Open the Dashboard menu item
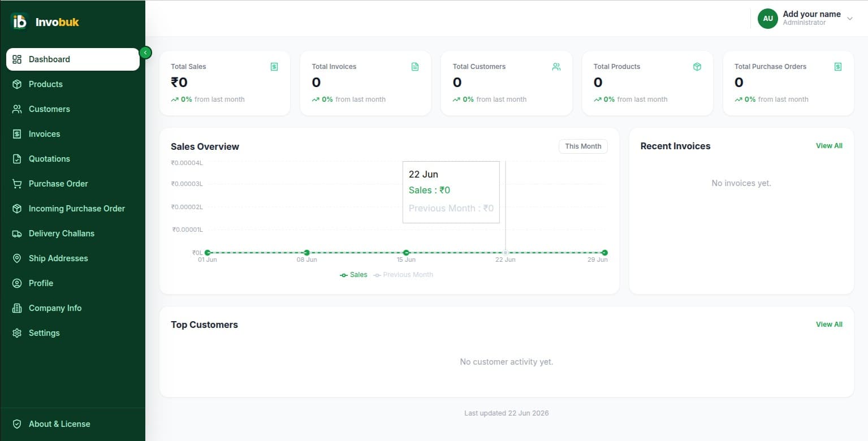This screenshot has height=441, width=868. point(73,59)
